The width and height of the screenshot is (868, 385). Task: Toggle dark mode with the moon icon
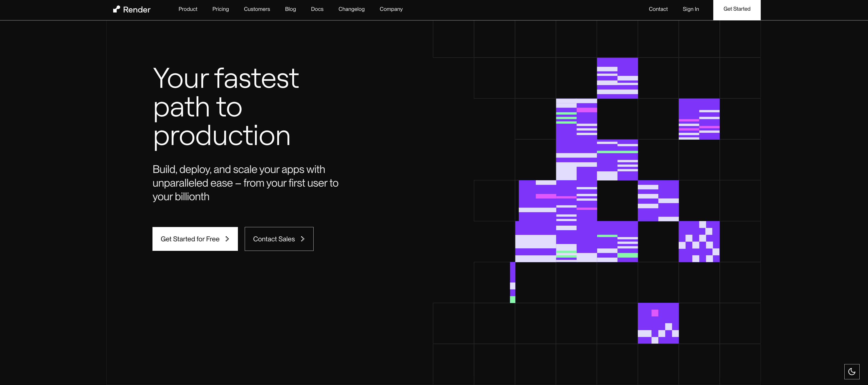(851, 372)
